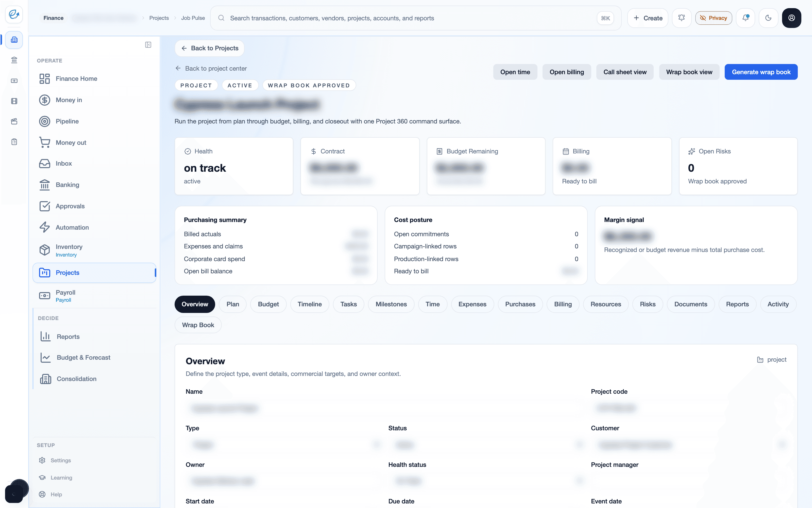Image resolution: width=812 pixels, height=508 pixels.
Task: Click the app logo icon
Action: (x=14, y=14)
